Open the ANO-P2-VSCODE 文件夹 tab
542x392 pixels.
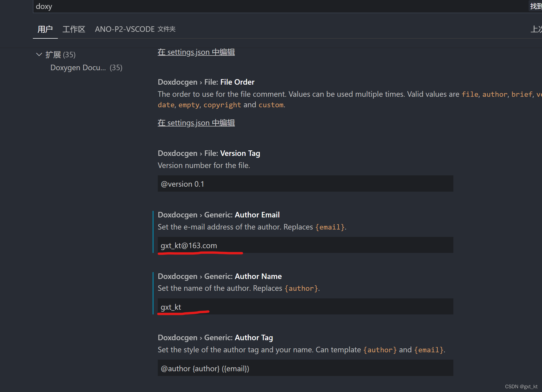[135, 29]
